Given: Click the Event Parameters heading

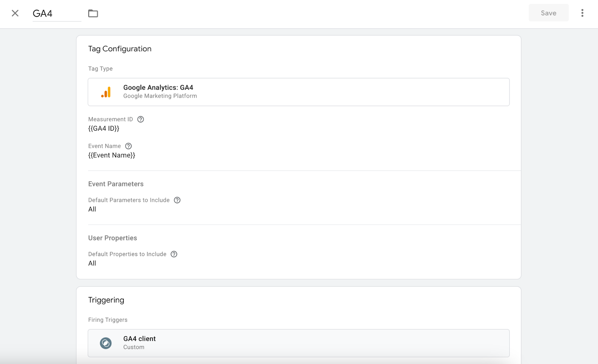Looking at the screenshot, I should click(116, 184).
